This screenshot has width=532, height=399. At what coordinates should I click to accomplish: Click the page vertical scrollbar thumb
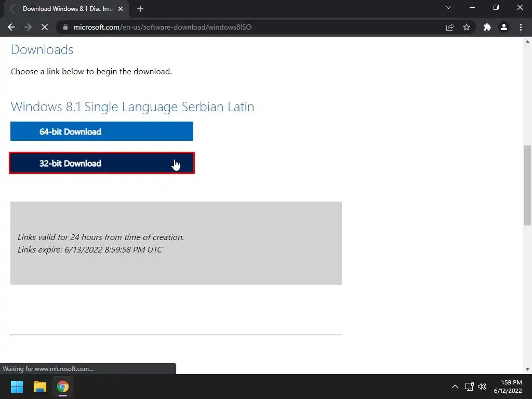[527, 185]
